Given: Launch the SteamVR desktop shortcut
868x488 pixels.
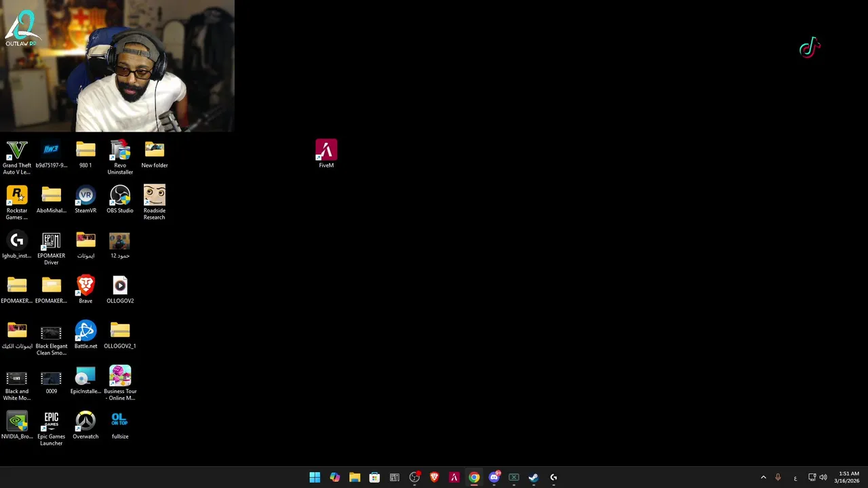Looking at the screenshot, I should tap(85, 200).
